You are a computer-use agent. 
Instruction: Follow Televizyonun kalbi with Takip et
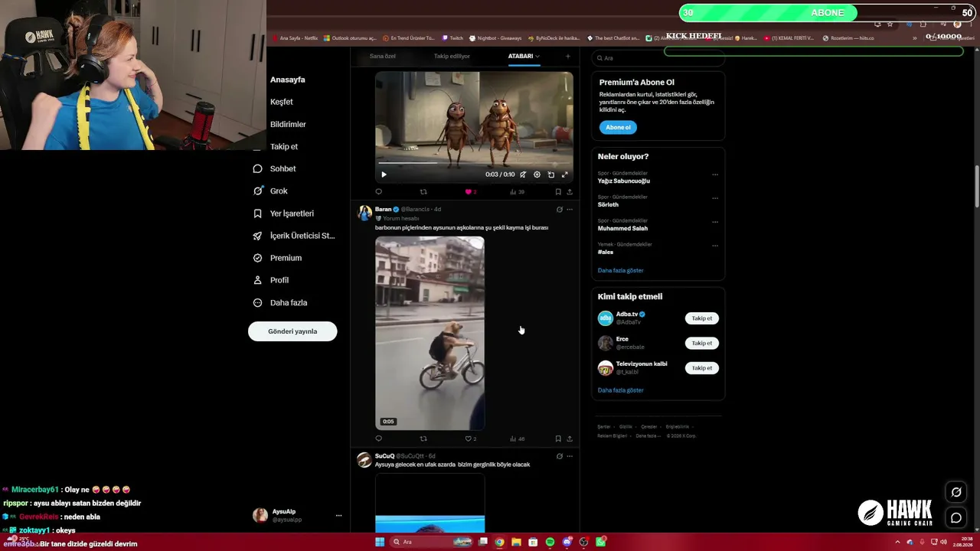click(702, 368)
